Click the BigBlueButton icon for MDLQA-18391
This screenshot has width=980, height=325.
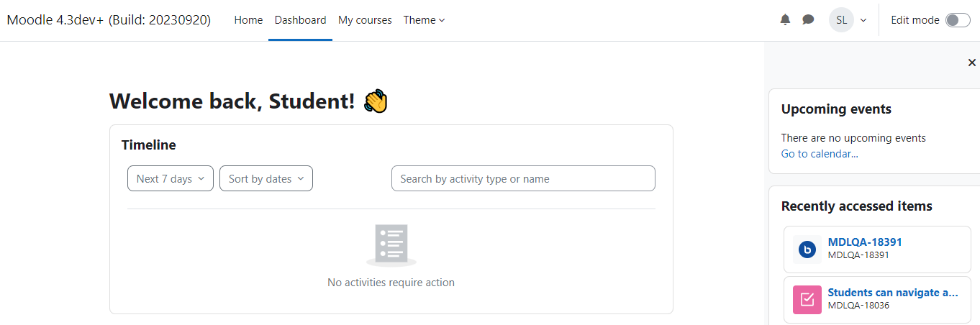[807, 250]
